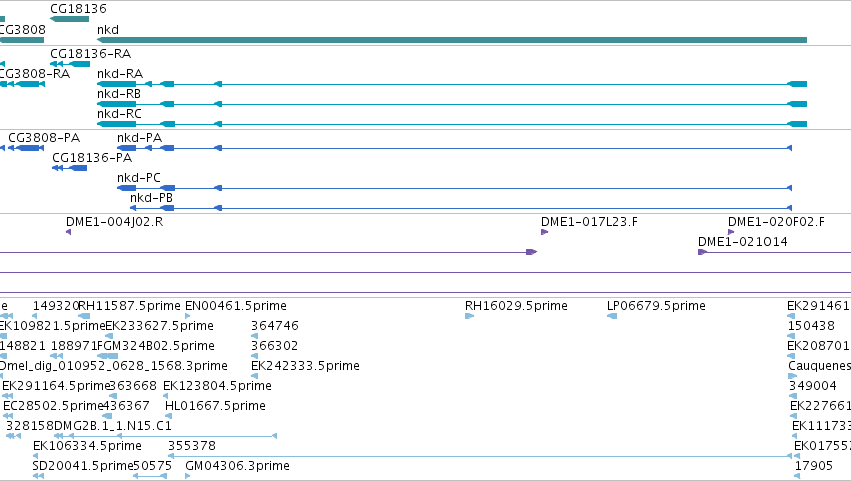Select the DME1-004J02.R marker
The image size is (851, 481).
tap(68, 232)
